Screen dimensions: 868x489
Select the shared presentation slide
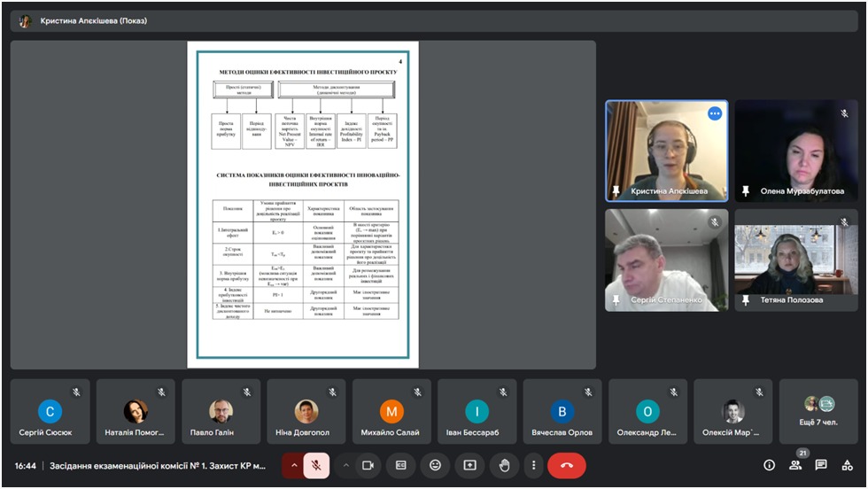pyautogui.click(x=303, y=204)
